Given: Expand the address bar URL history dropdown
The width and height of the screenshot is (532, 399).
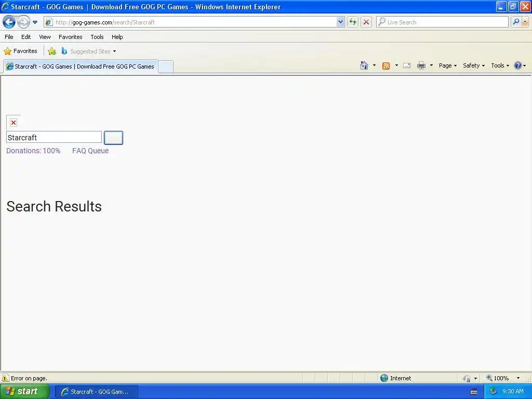Looking at the screenshot, I should [x=340, y=22].
